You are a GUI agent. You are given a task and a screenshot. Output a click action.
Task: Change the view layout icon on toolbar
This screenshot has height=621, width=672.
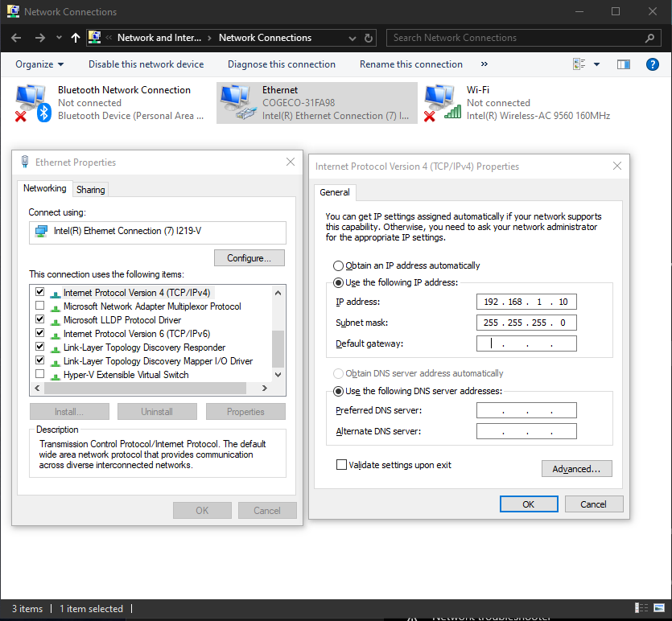click(580, 64)
